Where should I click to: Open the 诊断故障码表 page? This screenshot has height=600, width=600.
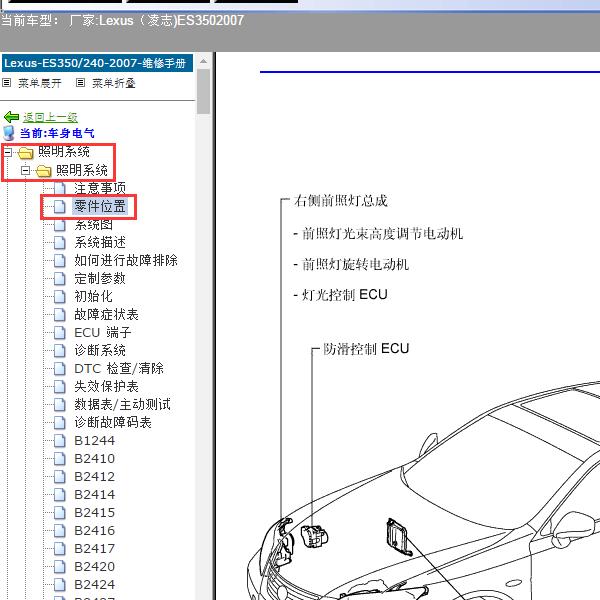coord(113,422)
